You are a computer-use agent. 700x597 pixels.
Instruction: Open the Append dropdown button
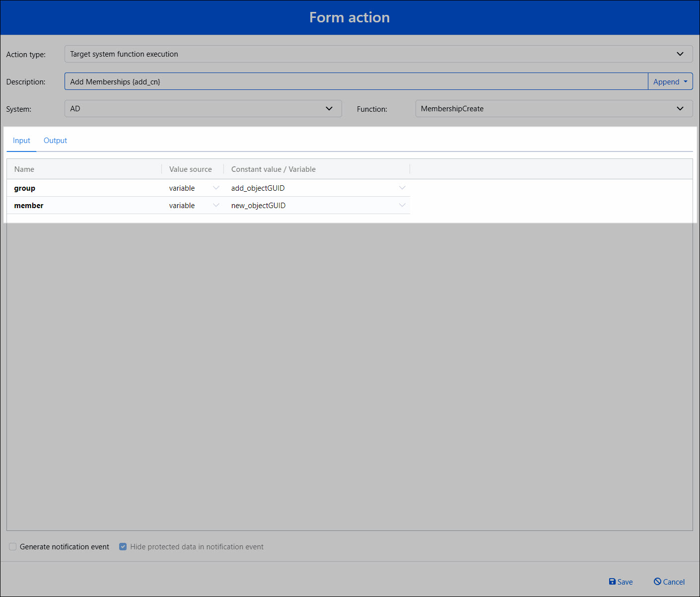click(x=670, y=81)
